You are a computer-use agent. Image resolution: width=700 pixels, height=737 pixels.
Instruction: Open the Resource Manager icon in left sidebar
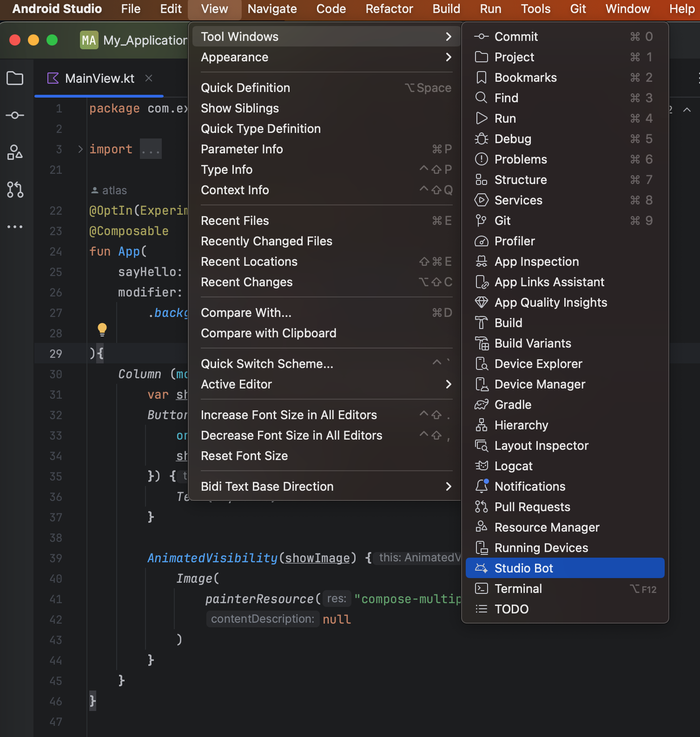(x=15, y=152)
